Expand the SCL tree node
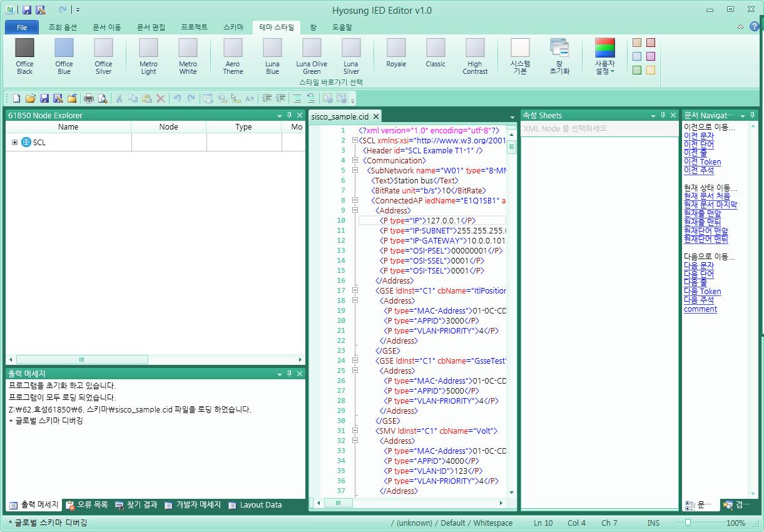The image size is (764, 532). [x=14, y=143]
